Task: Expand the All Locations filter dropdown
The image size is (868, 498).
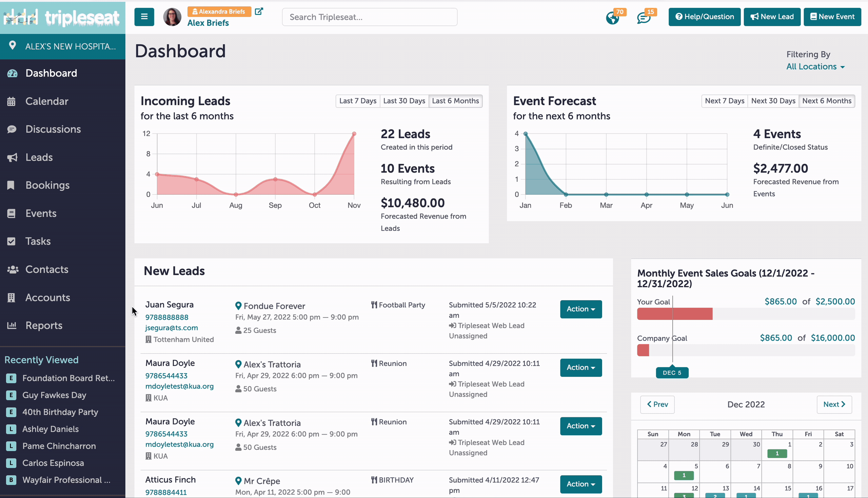Action: [815, 67]
